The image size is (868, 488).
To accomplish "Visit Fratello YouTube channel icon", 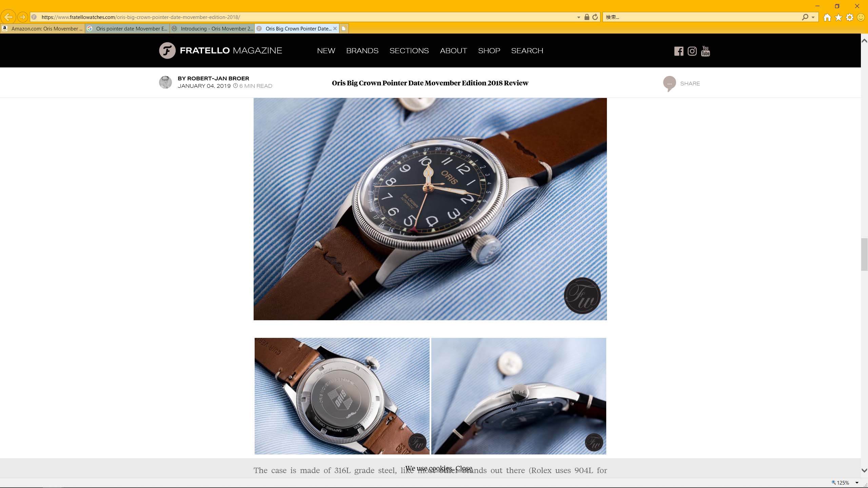I will (706, 51).
